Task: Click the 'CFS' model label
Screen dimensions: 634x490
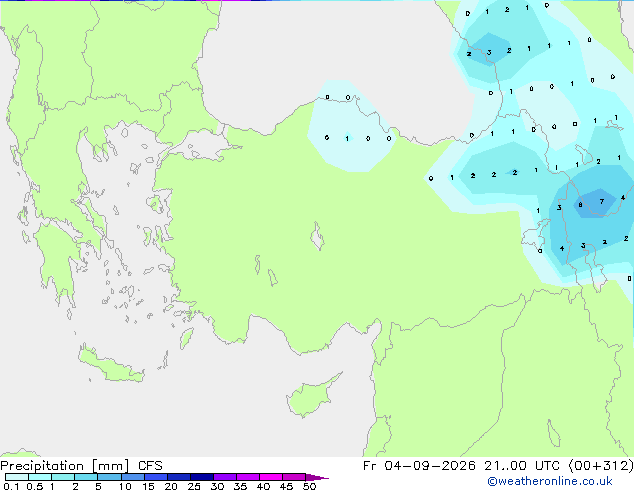Action: [150, 466]
